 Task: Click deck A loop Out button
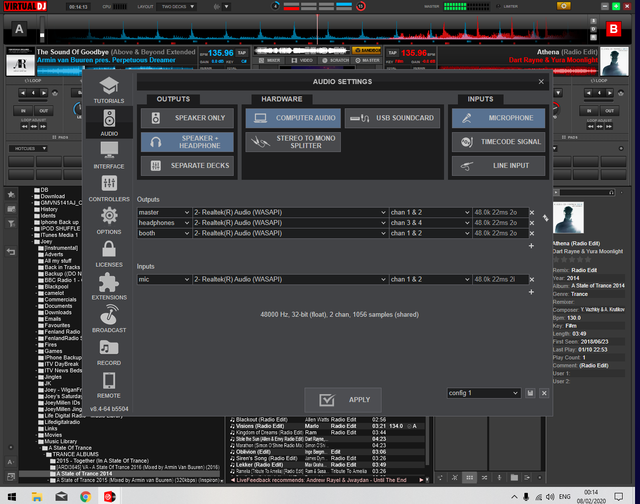pyautogui.click(x=43, y=111)
